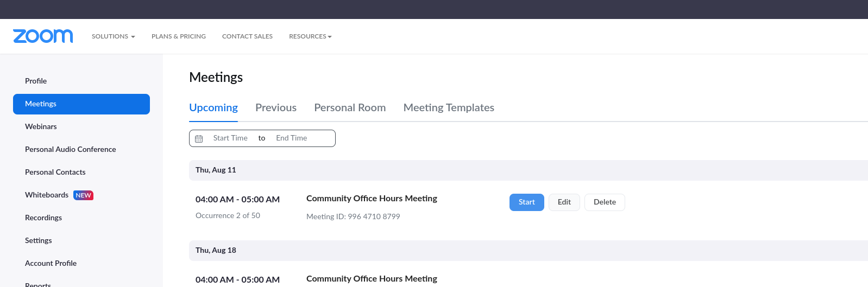
Task: Go to Webinars in the sidebar
Action: pos(41,126)
